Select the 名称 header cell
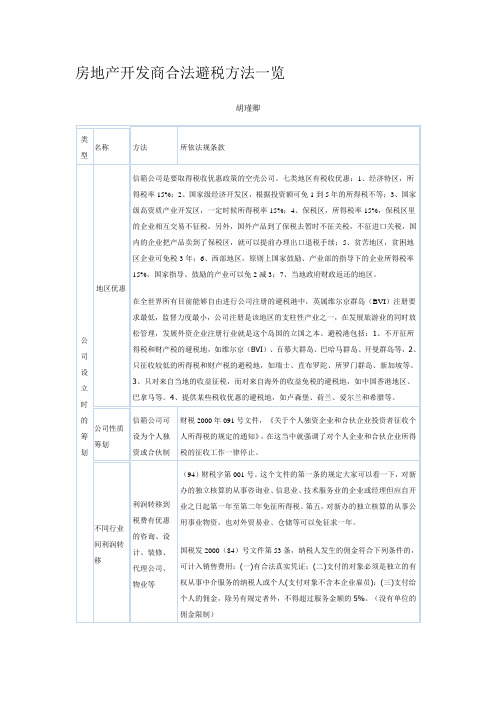 coord(111,147)
